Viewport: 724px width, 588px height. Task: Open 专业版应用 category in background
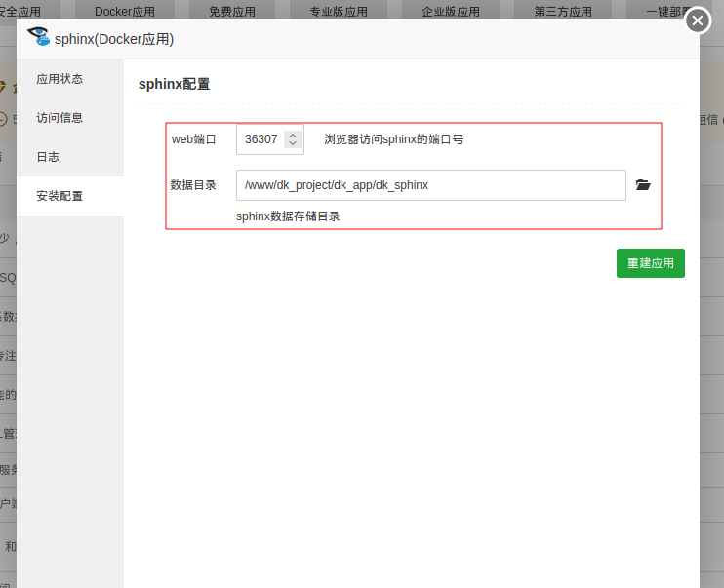click(339, 11)
